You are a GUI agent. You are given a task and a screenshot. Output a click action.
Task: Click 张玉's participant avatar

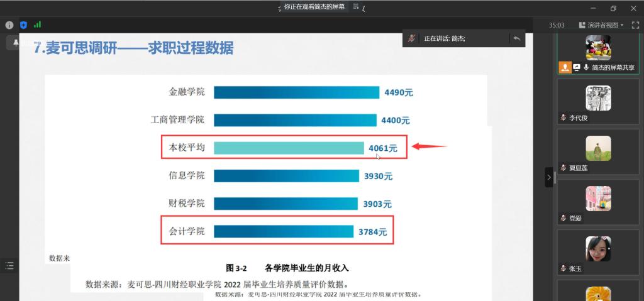point(598,249)
